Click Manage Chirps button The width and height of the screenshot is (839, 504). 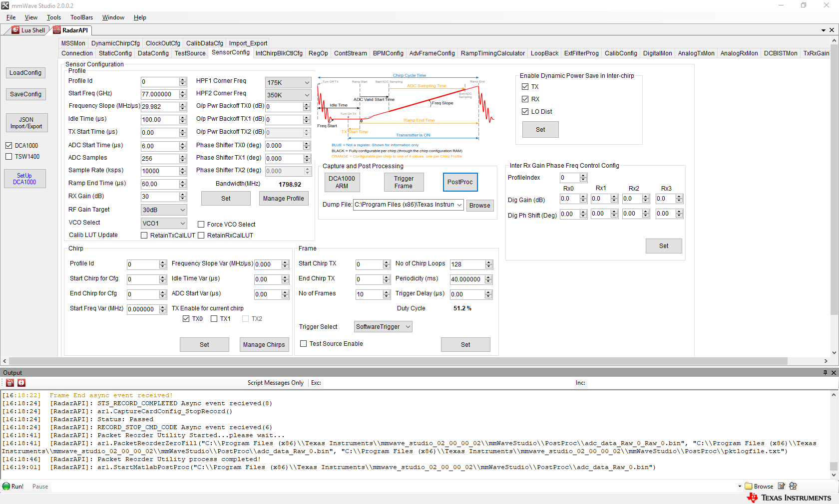pyautogui.click(x=264, y=345)
